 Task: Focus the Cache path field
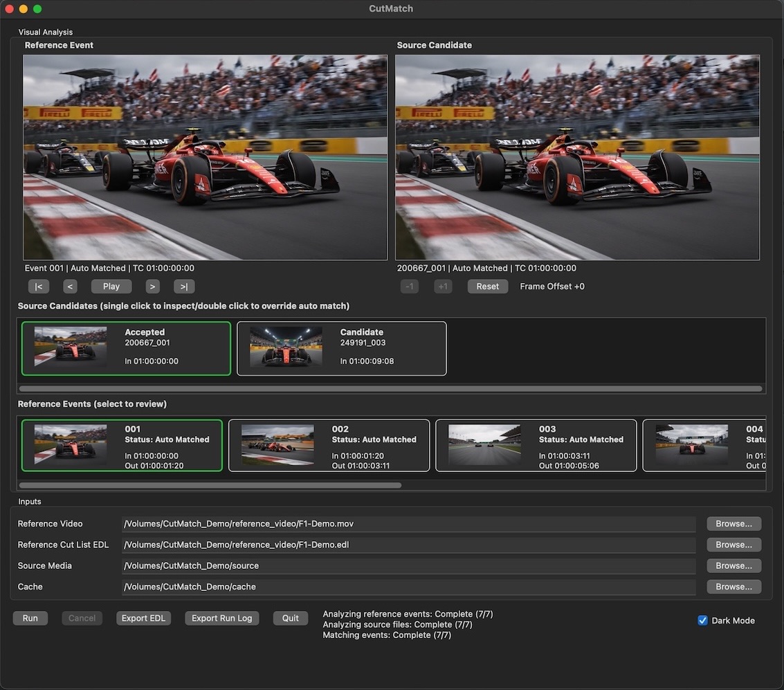tap(408, 586)
